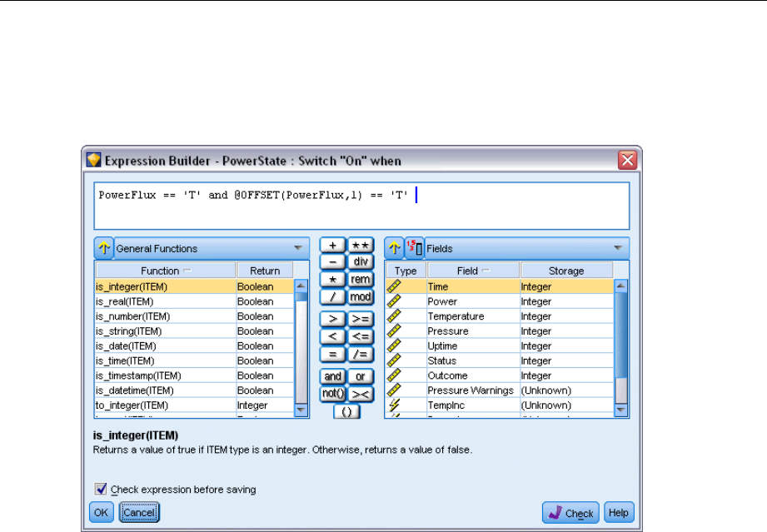Image resolution: width=767 pixels, height=532 pixels.
Task: Select is_datetime(ITEM) function row
Action: pyautogui.click(x=195, y=390)
